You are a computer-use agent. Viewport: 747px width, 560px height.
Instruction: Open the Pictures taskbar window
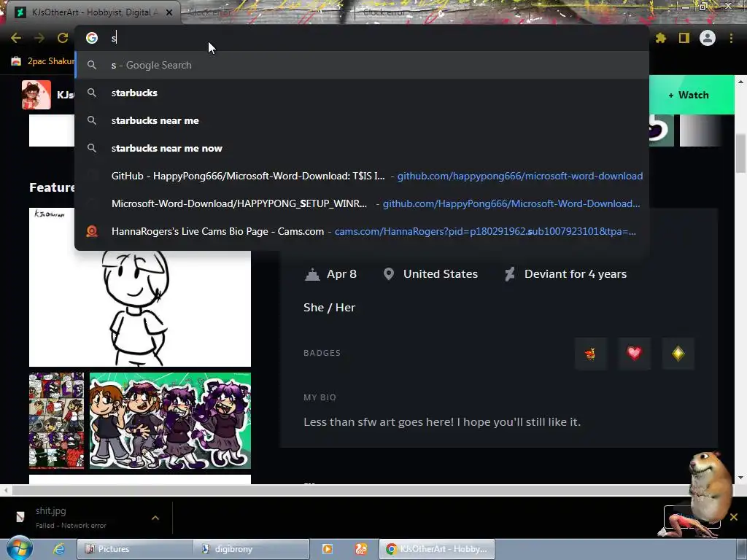135,549
